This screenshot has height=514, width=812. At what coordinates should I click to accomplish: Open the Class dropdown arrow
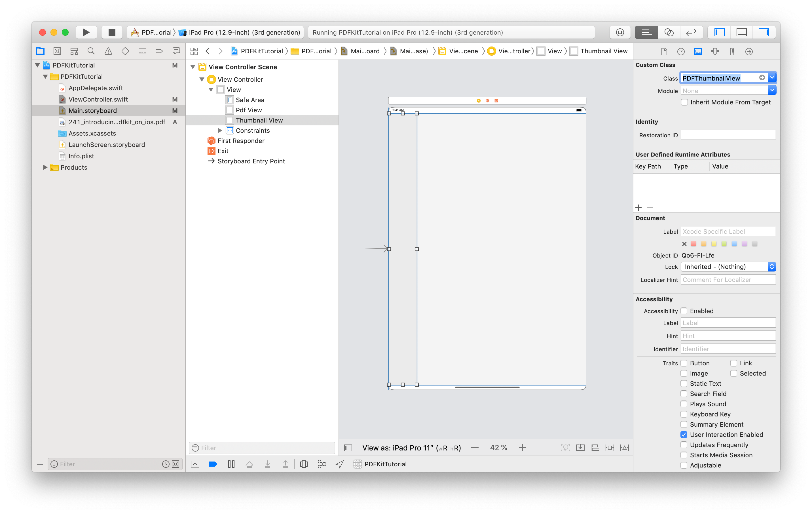tap(772, 78)
